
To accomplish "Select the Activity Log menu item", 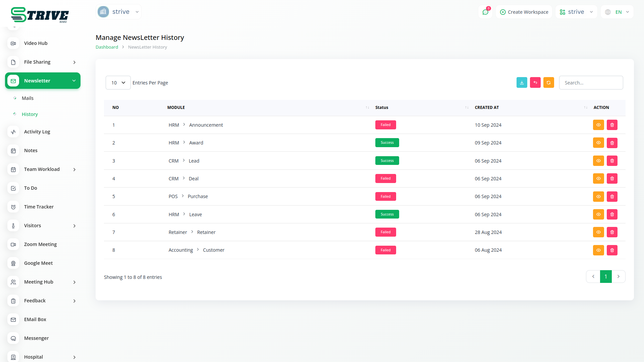I will [37, 132].
